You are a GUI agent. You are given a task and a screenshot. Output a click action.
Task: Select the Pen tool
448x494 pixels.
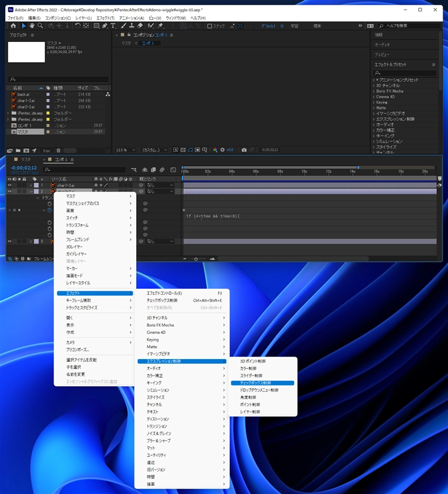point(104,26)
